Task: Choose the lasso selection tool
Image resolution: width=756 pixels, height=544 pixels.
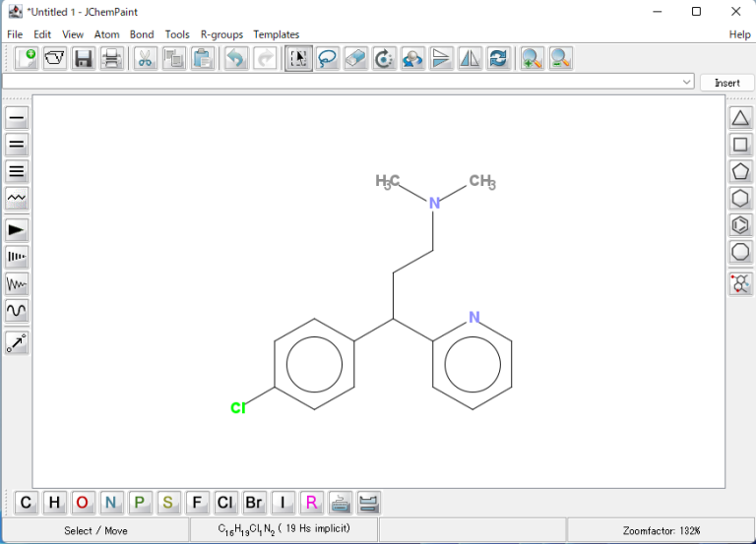Action: point(327,59)
